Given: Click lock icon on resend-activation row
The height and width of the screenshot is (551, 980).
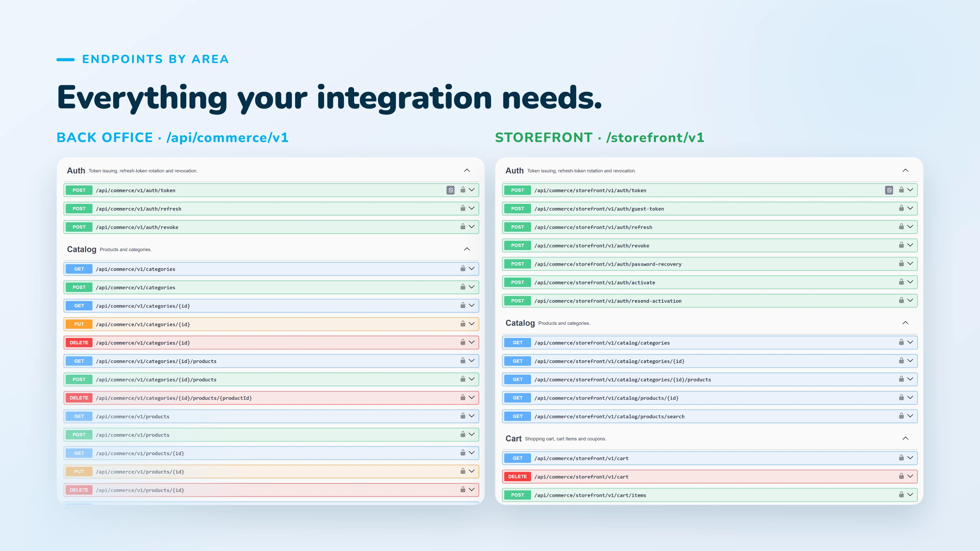Looking at the screenshot, I should [x=901, y=300].
